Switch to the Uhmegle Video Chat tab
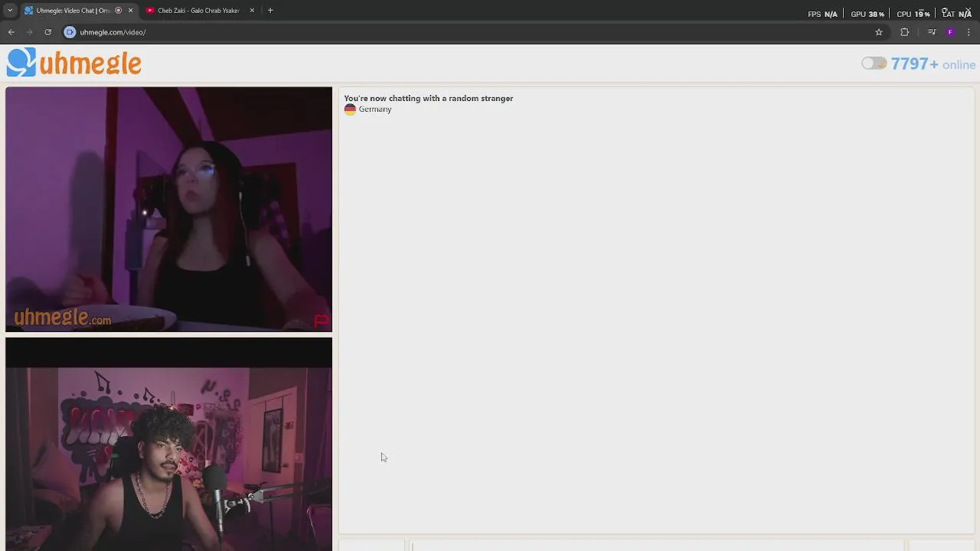 click(73, 11)
